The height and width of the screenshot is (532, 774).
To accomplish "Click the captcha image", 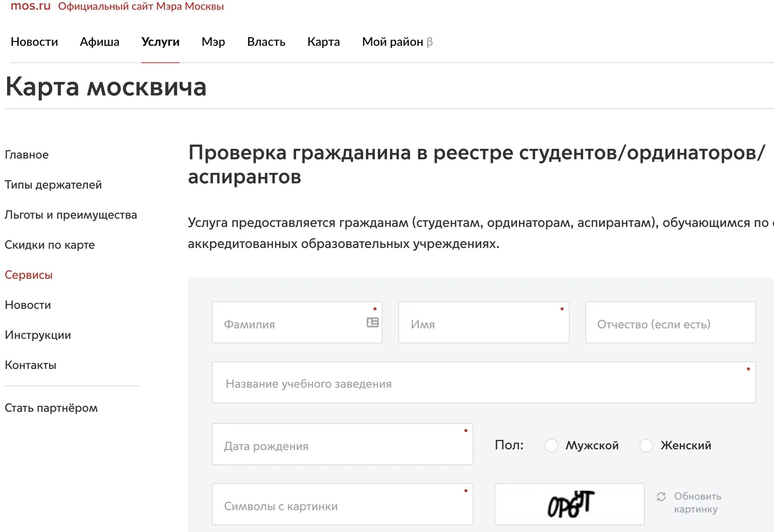I will click(x=569, y=504).
